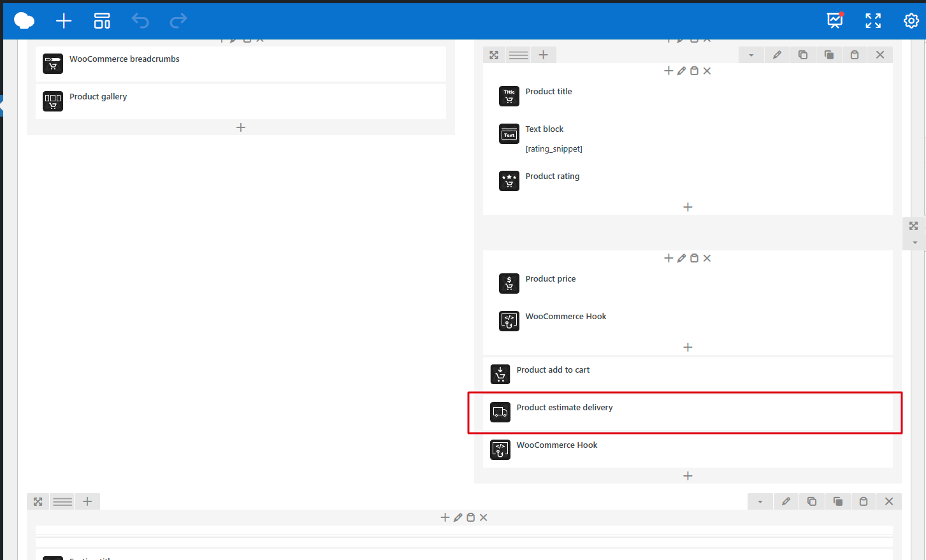Delete the last row

[889, 501]
